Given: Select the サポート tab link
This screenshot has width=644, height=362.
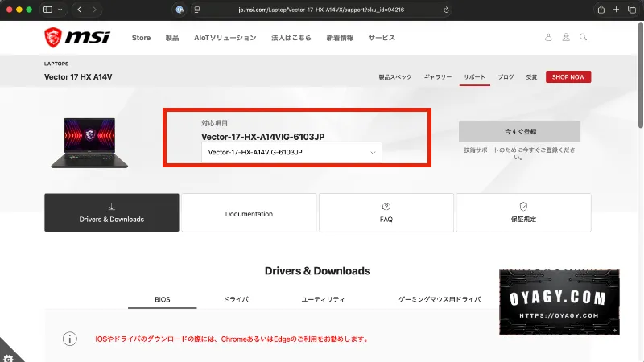Looking at the screenshot, I should point(474,77).
